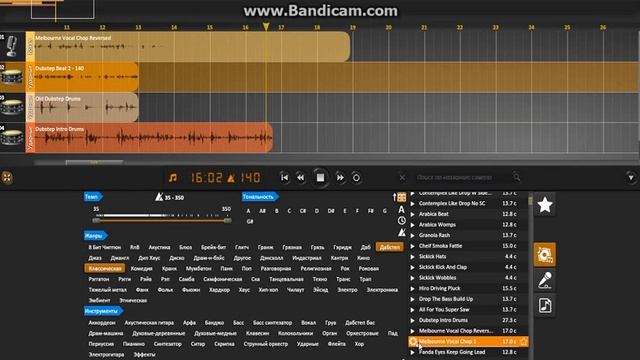Image resolution: width=640 pixels, height=360 pixels.
Task: Click the horizontal timeline scrollbar thumb
Action: point(94,162)
